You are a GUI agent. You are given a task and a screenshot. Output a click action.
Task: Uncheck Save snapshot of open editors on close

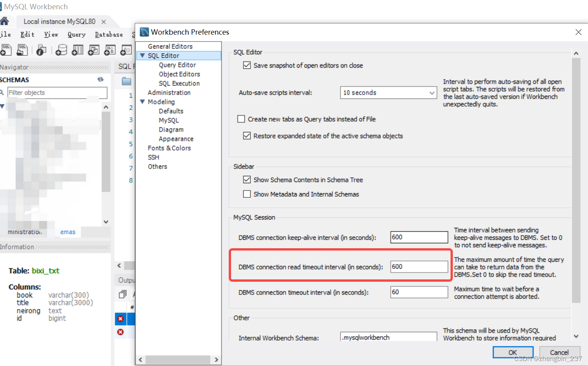[247, 65]
